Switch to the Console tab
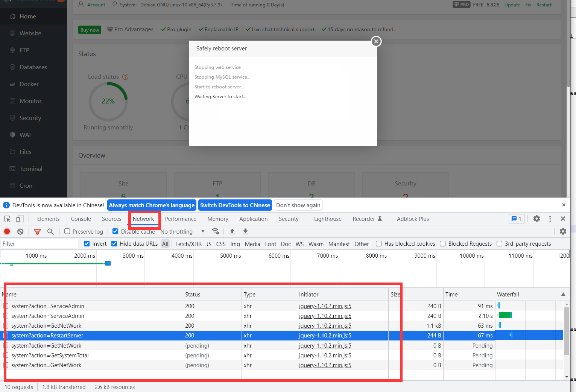576x392 pixels. pos(81,219)
